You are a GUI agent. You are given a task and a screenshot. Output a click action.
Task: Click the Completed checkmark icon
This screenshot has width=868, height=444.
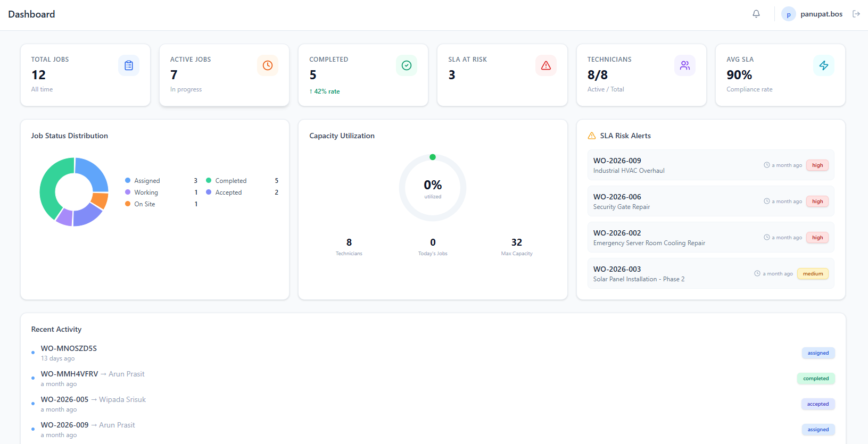tap(407, 65)
